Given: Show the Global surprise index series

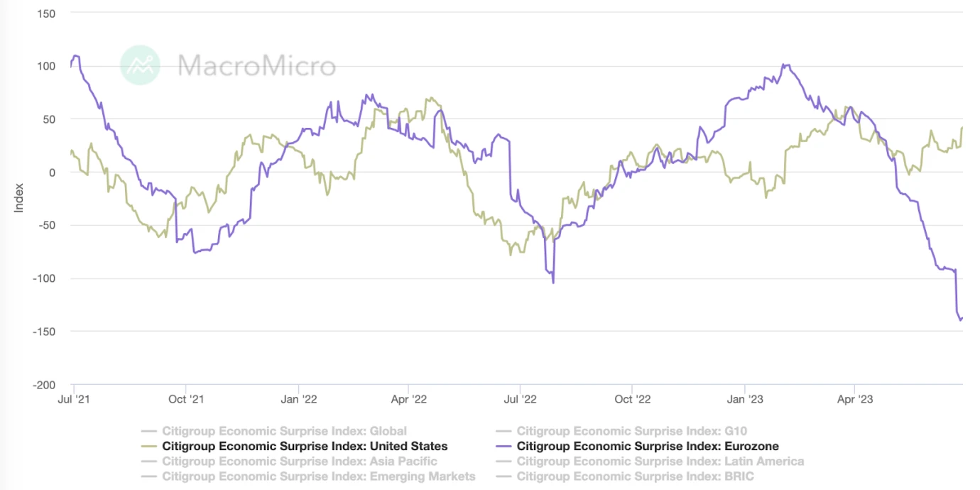Looking at the screenshot, I should pos(284,431).
